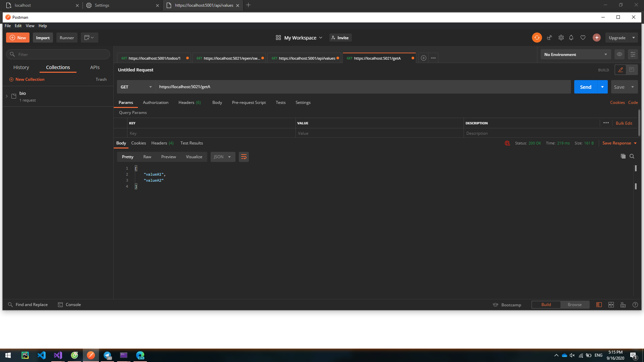The height and width of the screenshot is (362, 644).
Task: Open the Help circle icon bottom right
Action: click(x=635, y=305)
